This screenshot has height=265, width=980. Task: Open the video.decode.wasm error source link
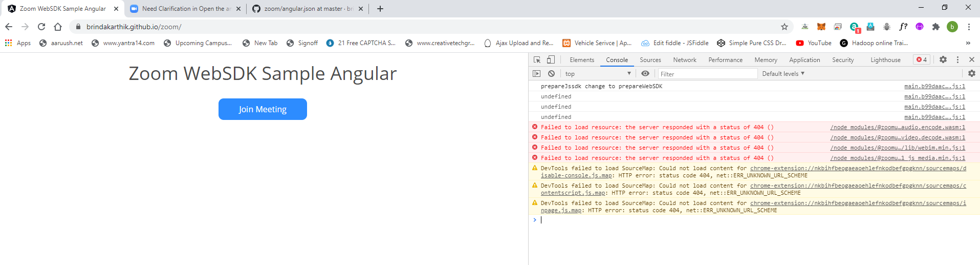(898, 137)
